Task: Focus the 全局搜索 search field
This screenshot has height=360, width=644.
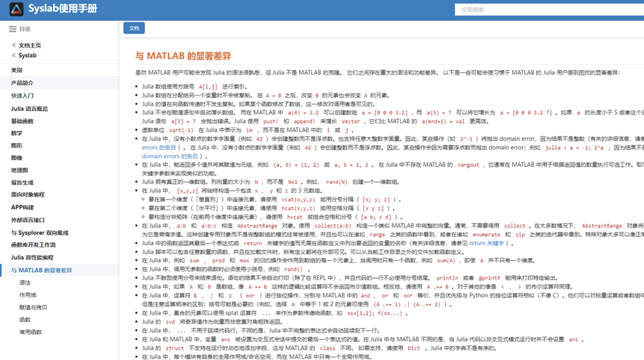Action: click(549, 10)
